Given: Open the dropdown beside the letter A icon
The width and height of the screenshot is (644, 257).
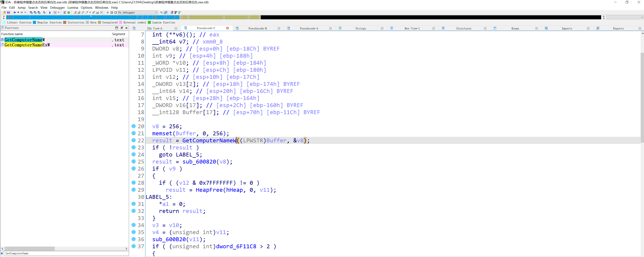Looking at the screenshot, I should click(x=58, y=12).
